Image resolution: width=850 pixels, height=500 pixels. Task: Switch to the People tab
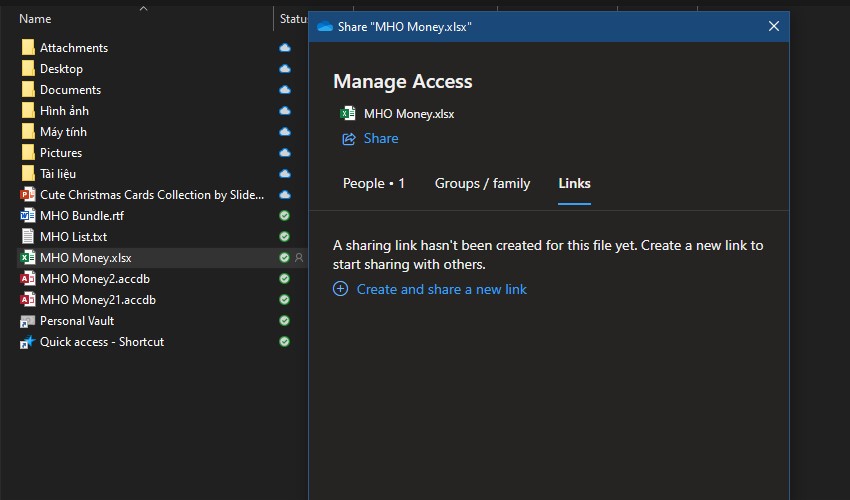(x=373, y=183)
